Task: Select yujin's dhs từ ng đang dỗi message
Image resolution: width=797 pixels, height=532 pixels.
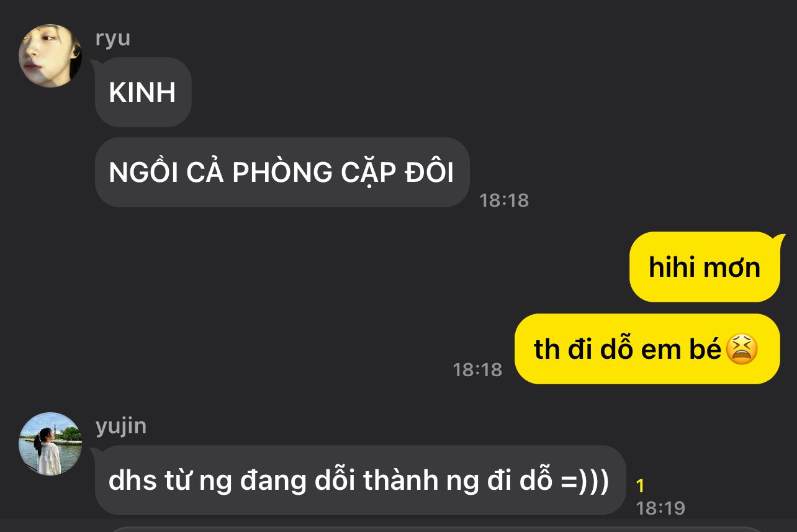Action: point(360,480)
